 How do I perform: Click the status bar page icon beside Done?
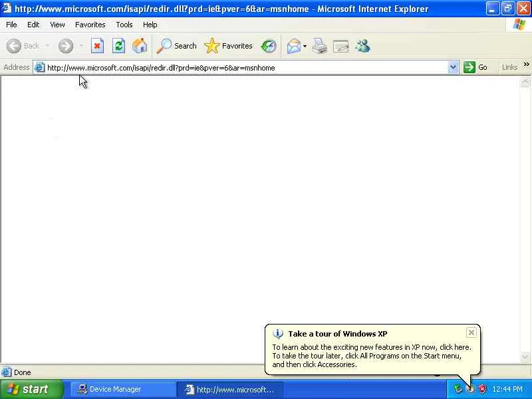[x=6, y=372]
